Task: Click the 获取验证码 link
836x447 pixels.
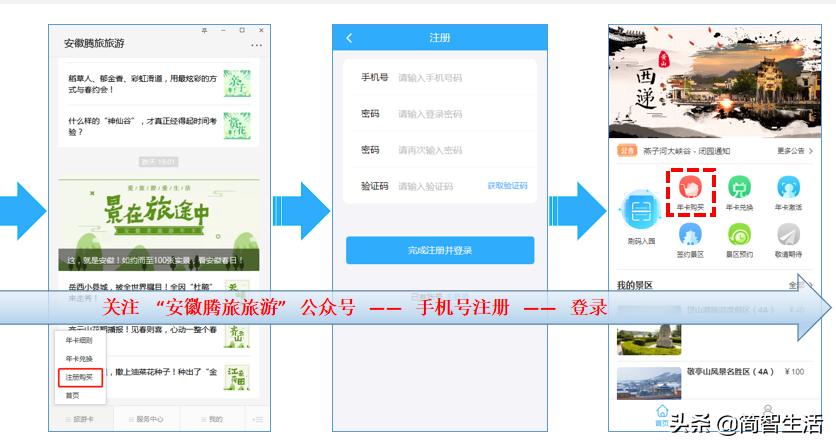Action: pos(508,186)
